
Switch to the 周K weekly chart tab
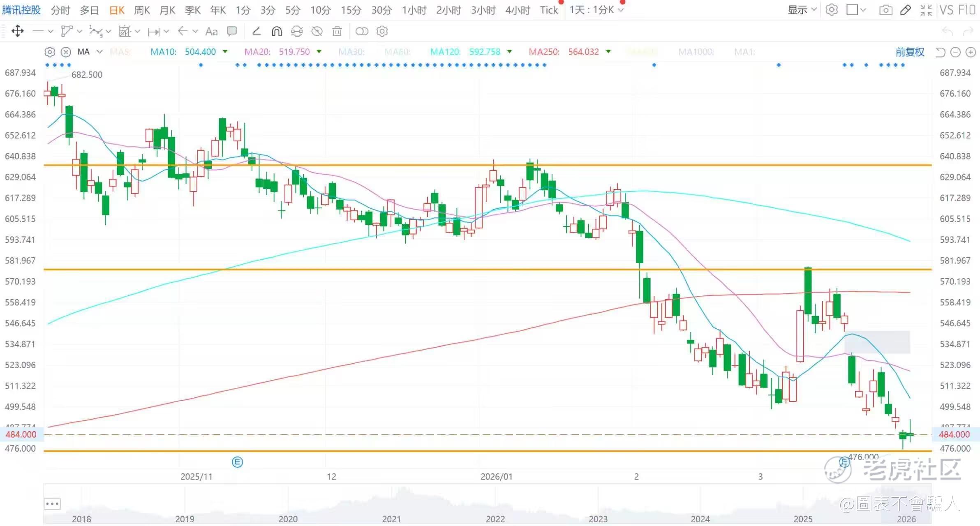point(142,10)
